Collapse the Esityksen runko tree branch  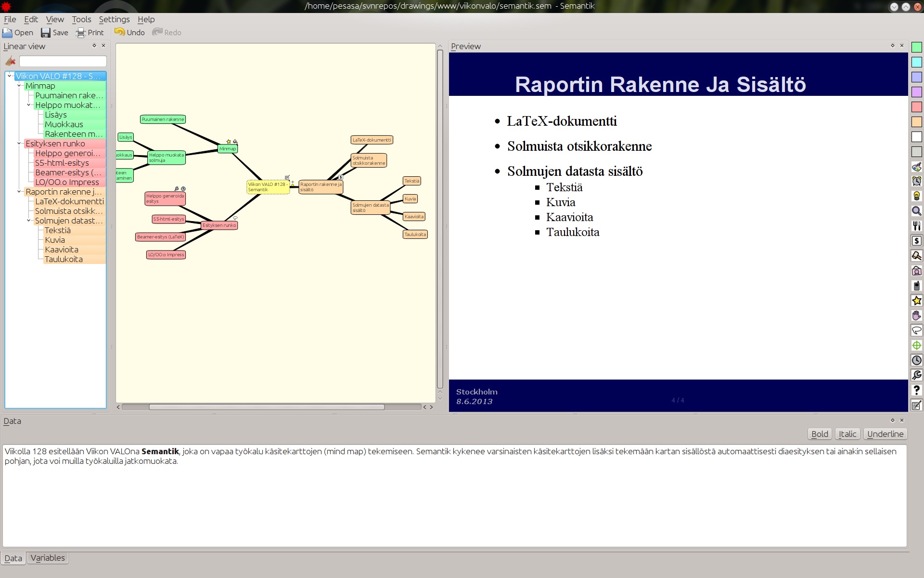click(x=19, y=143)
